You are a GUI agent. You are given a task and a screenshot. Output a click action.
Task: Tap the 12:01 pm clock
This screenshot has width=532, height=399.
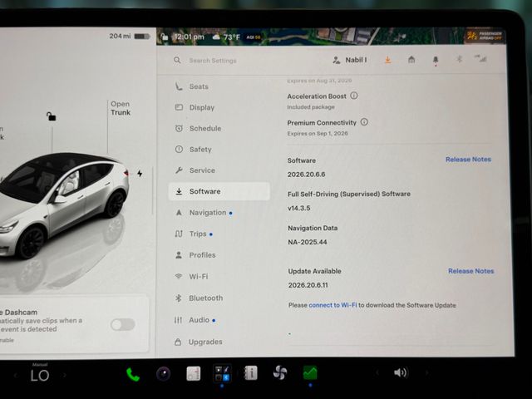click(189, 37)
